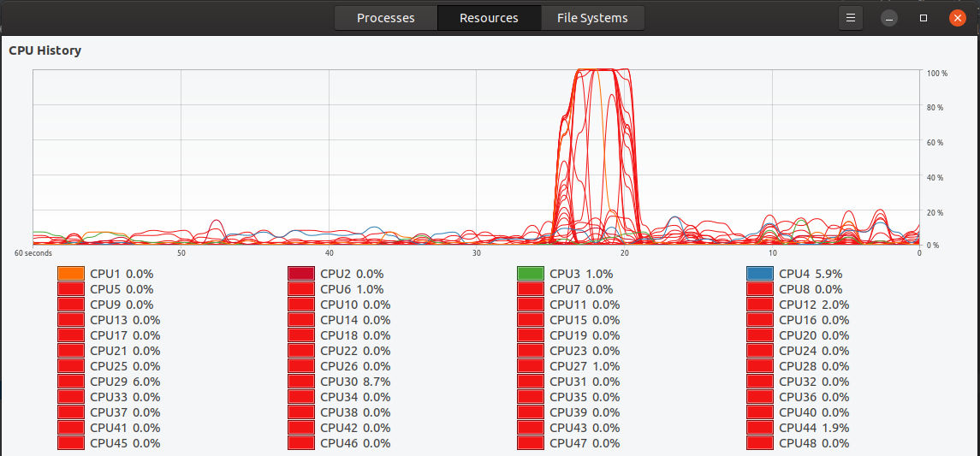Click the CPU12 color button
The image size is (980, 456).
point(760,305)
